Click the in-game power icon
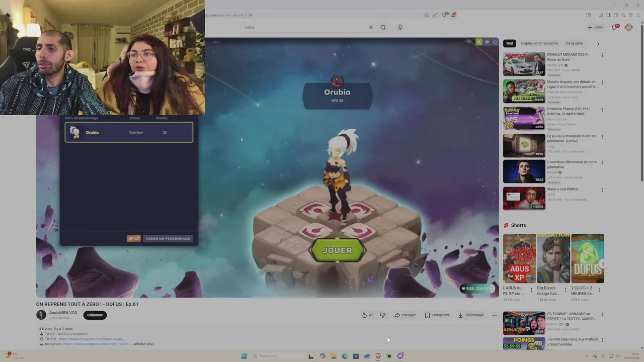 (x=494, y=42)
